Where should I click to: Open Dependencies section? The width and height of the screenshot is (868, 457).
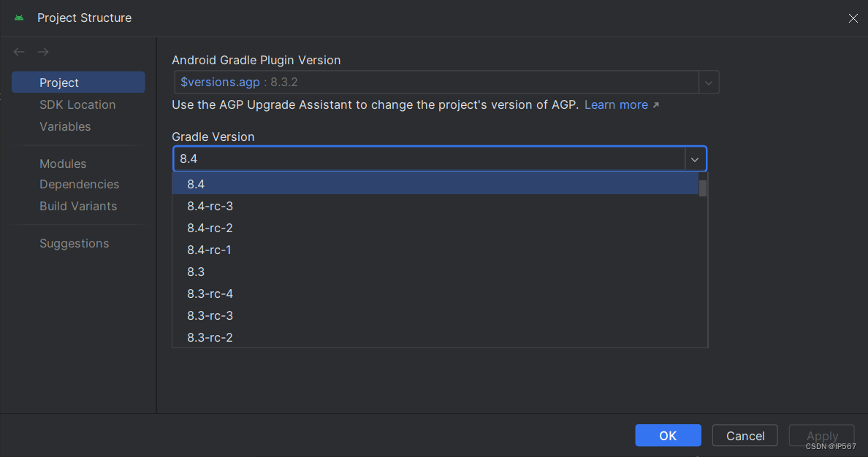(78, 184)
